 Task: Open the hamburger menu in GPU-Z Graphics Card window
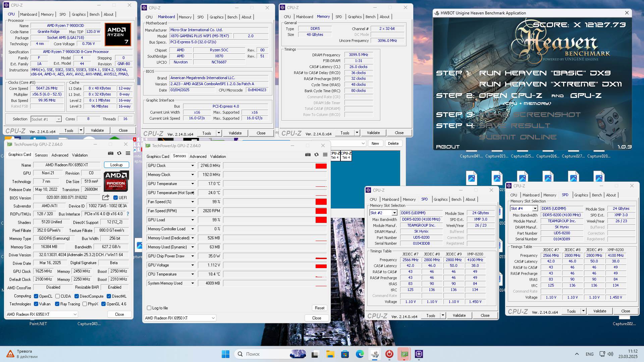coord(128,153)
